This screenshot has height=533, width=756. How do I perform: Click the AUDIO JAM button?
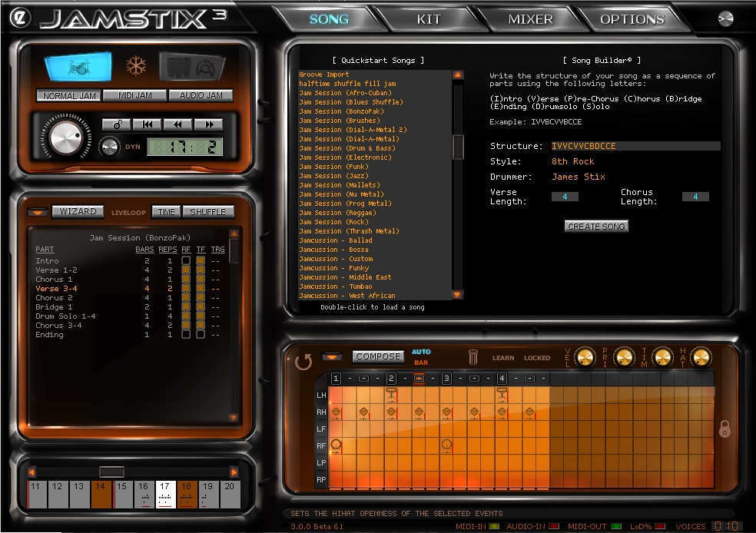201,95
